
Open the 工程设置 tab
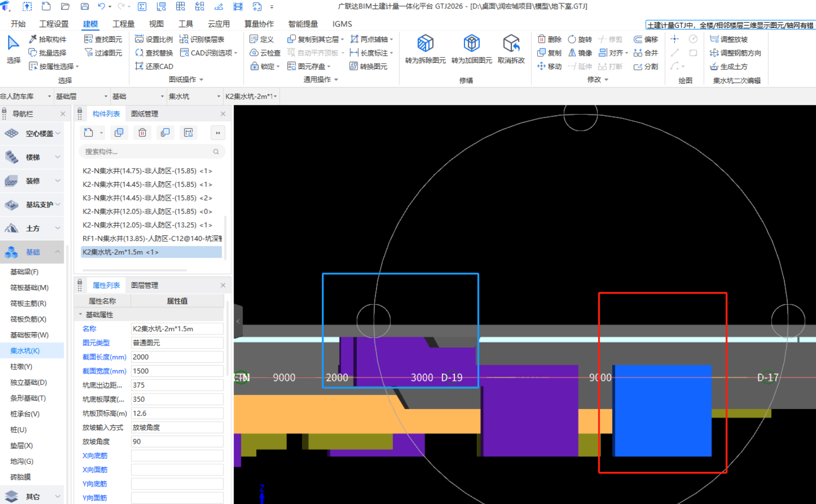[54, 24]
